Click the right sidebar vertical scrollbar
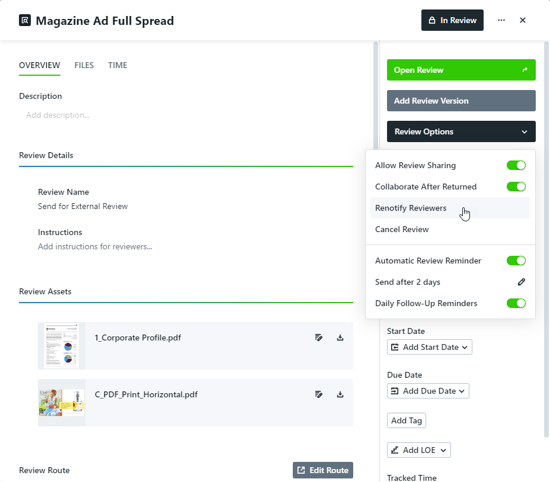The height and width of the screenshot is (482, 550). tap(546, 239)
